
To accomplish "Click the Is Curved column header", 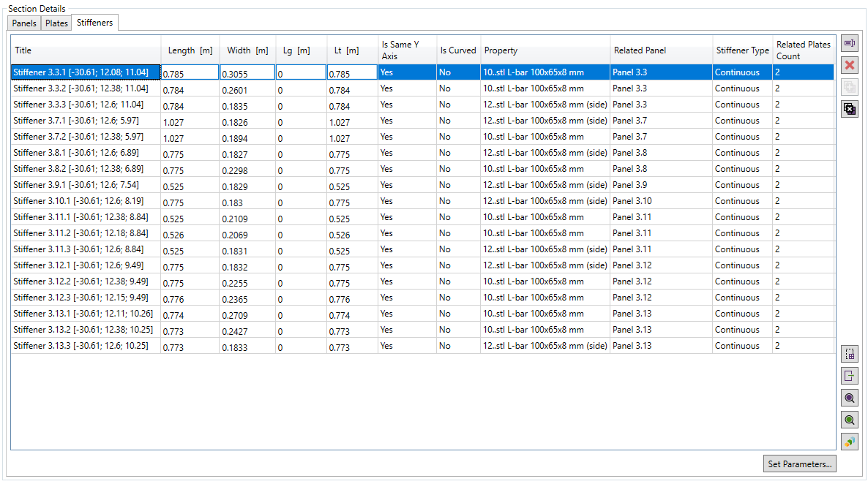I will pyautogui.click(x=458, y=50).
